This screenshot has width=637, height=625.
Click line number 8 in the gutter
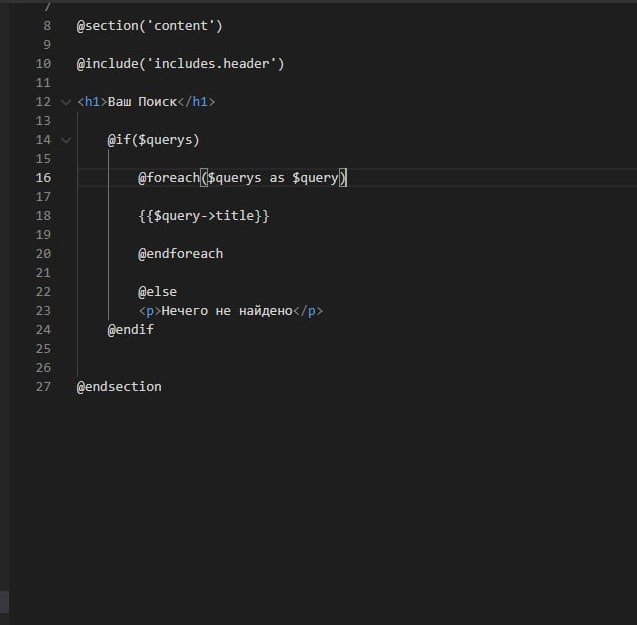pyautogui.click(x=47, y=26)
